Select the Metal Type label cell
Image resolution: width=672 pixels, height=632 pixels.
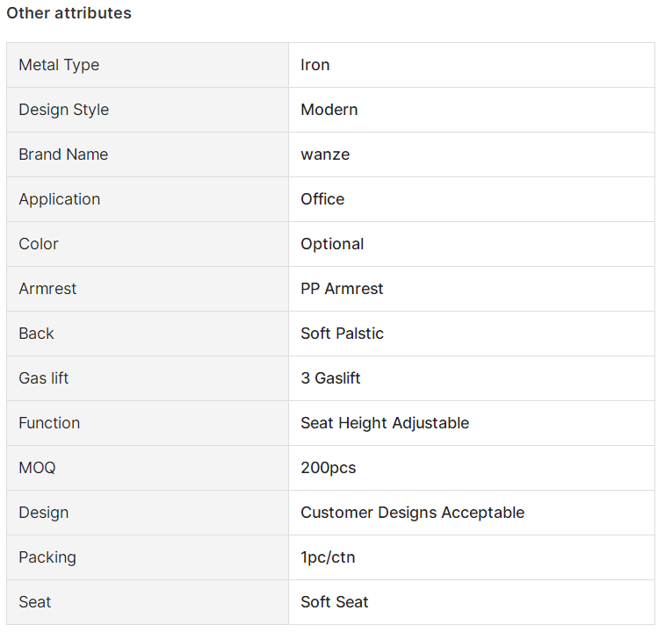tap(148, 65)
